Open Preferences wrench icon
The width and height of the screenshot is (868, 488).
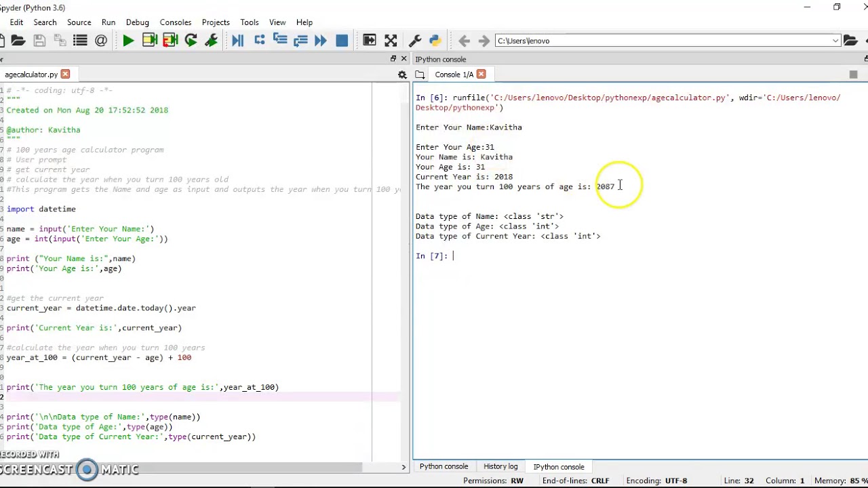(415, 41)
